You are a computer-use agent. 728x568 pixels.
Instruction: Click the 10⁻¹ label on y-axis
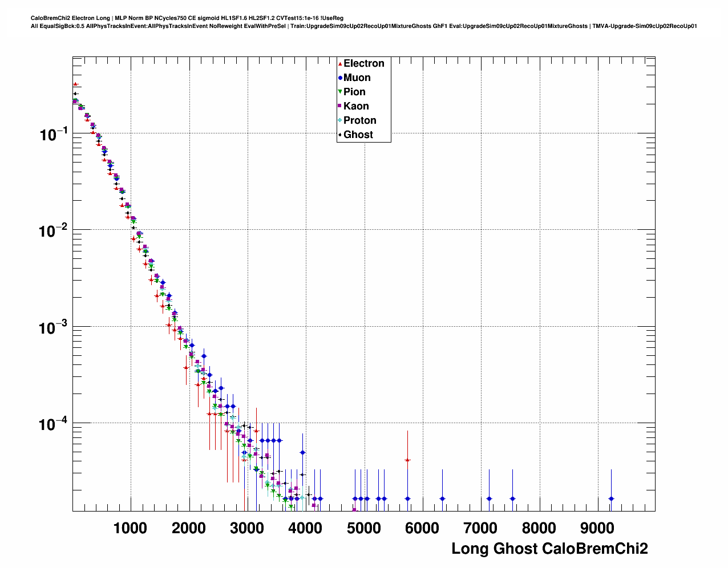coord(54,135)
